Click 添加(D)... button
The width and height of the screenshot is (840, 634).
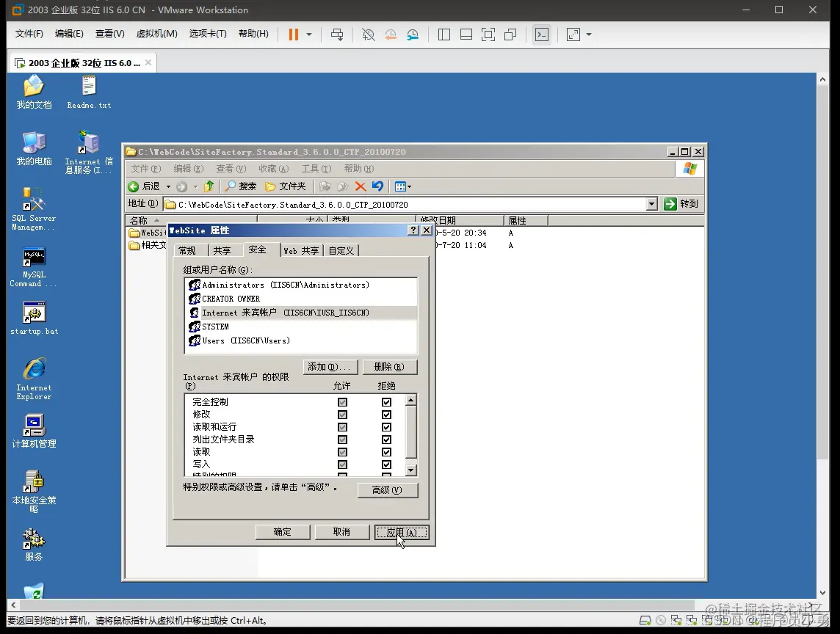(x=330, y=367)
